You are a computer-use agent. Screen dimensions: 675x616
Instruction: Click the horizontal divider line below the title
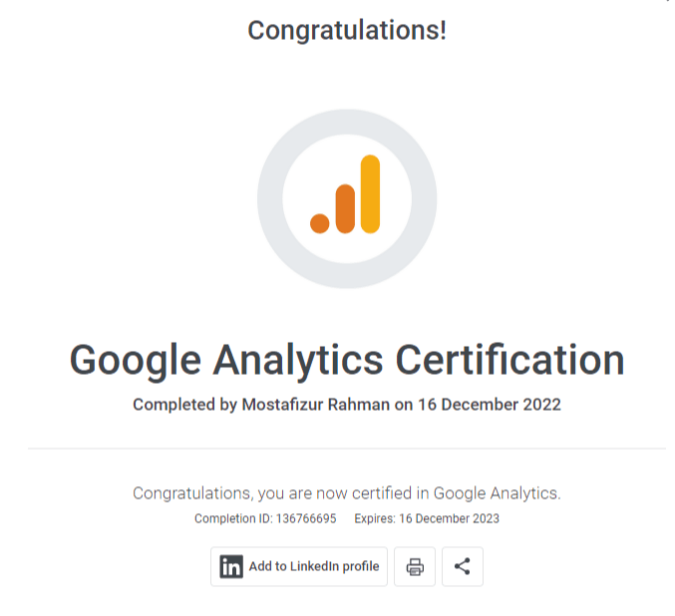(346, 449)
